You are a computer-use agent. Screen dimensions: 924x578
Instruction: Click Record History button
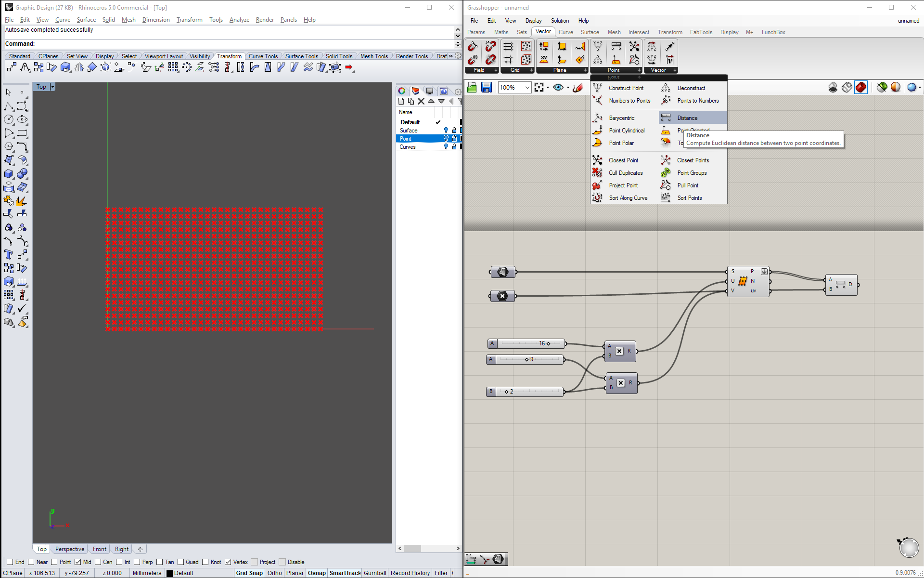(410, 573)
